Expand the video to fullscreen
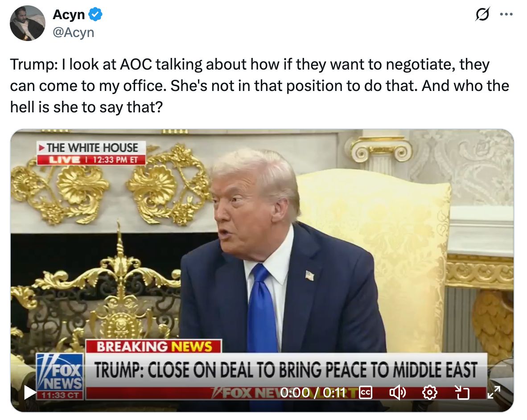Screen dimensions: 527x420 point(494,392)
